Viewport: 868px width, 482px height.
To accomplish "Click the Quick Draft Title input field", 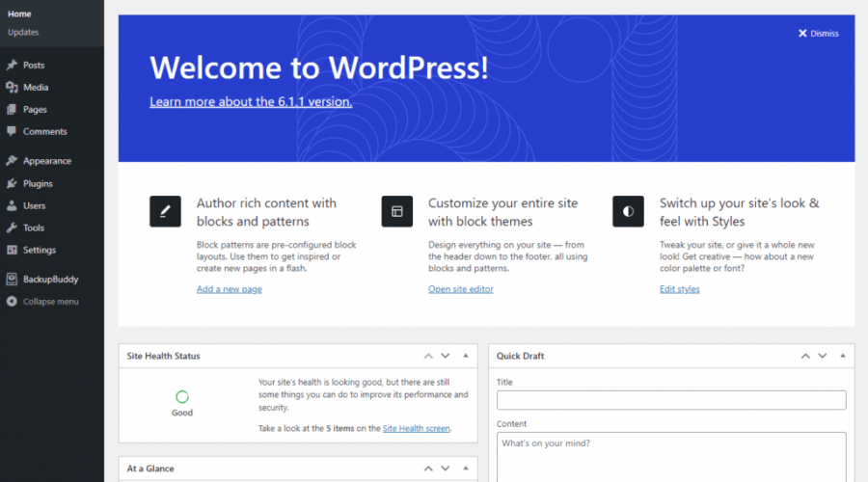I will (x=671, y=400).
